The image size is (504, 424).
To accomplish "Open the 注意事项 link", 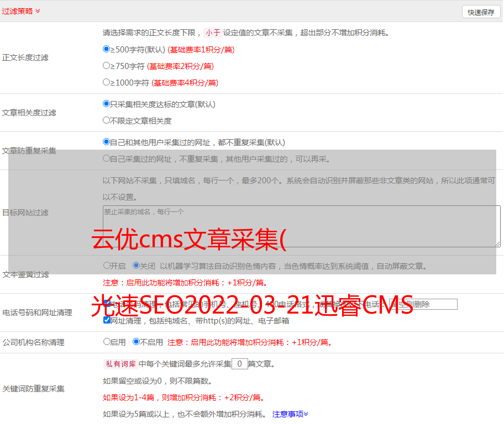I will 290,414.
